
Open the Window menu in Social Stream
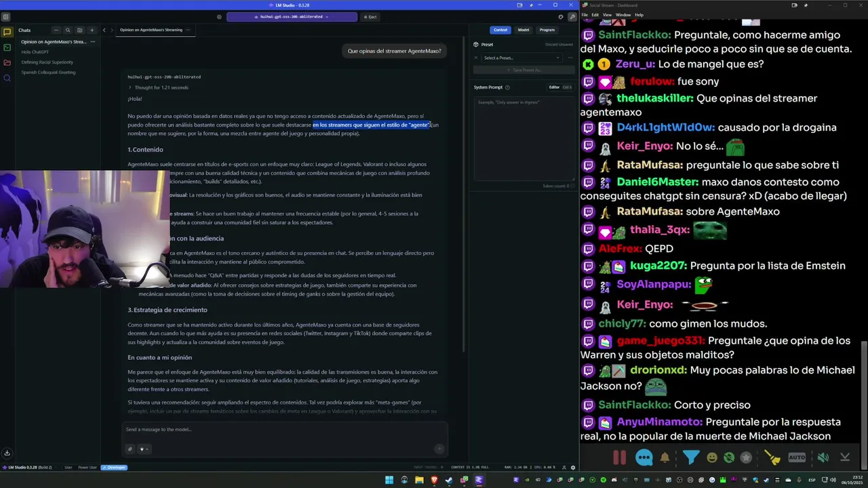(x=623, y=14)
